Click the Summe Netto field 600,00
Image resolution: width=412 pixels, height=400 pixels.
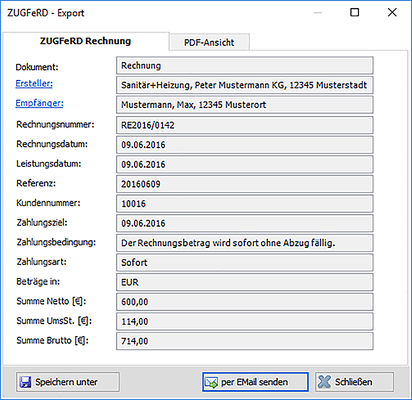coord(245,302)
